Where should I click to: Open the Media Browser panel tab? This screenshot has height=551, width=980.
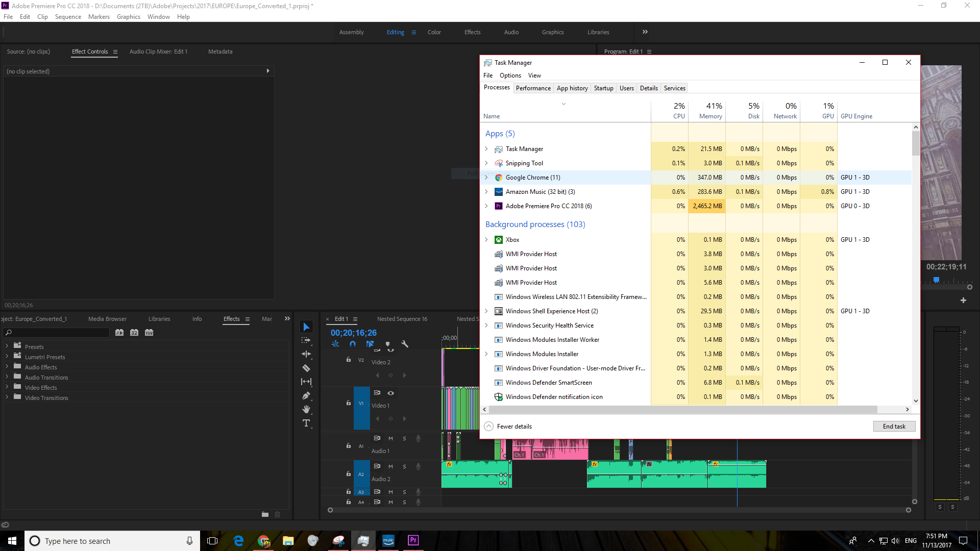pos(107,319)
